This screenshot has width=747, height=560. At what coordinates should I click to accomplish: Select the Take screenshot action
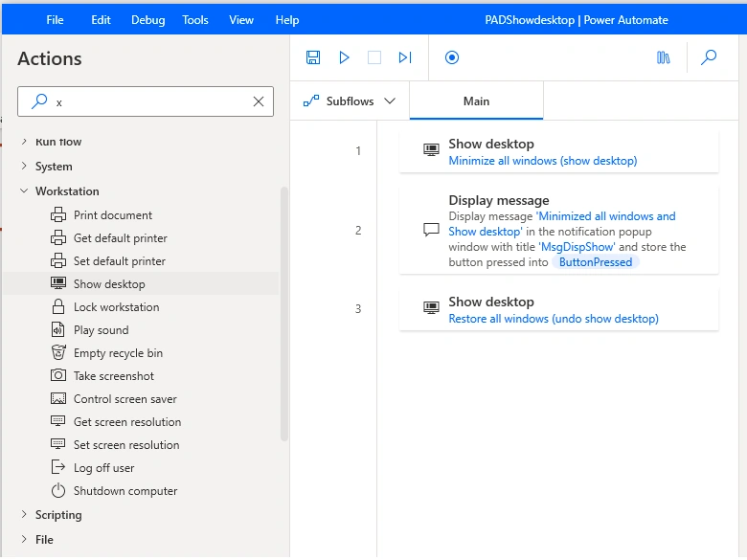[114, 376]
